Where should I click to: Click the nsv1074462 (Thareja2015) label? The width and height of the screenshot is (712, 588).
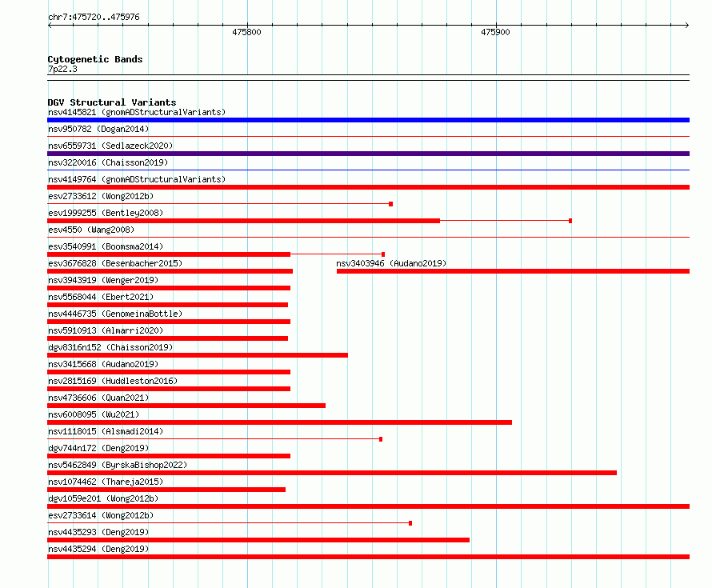(106, 482)
